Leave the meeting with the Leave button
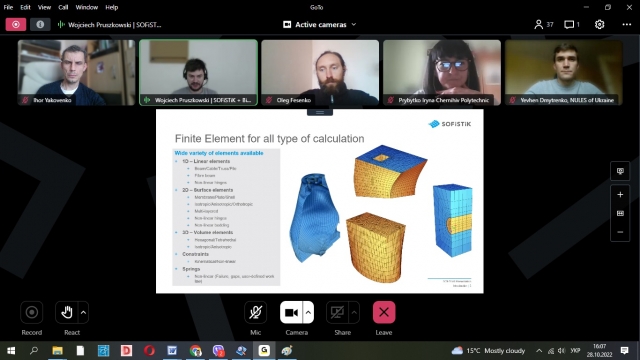 [384, 313]
